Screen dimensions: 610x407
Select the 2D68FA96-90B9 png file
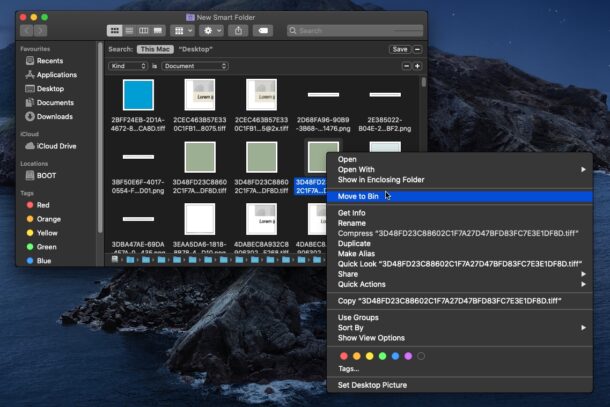click(323, 109)
